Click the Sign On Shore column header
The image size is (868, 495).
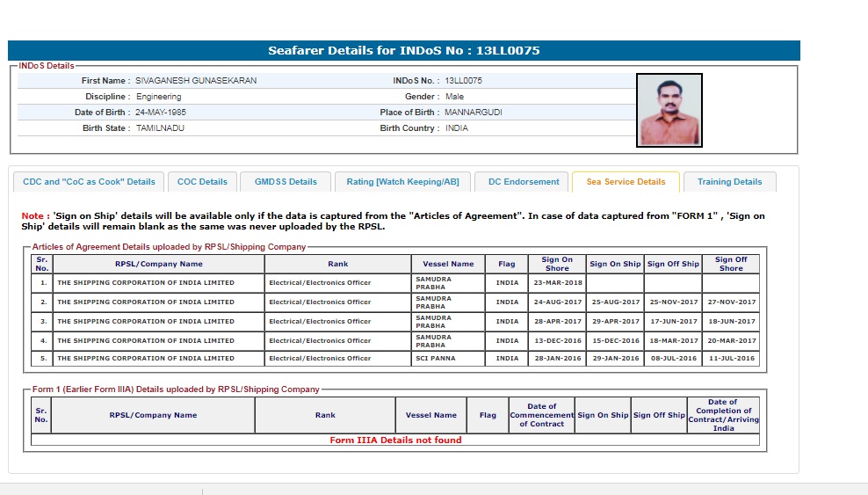pos(557,264)
